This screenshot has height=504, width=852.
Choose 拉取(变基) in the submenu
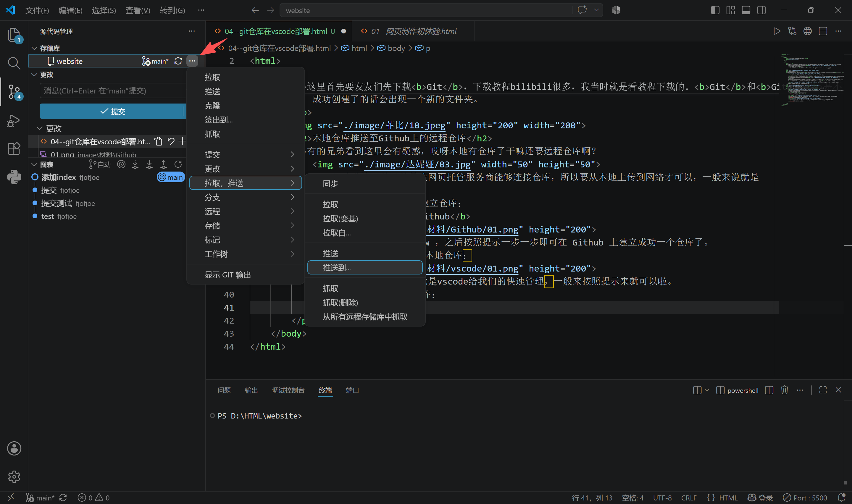tap(365, 218)
